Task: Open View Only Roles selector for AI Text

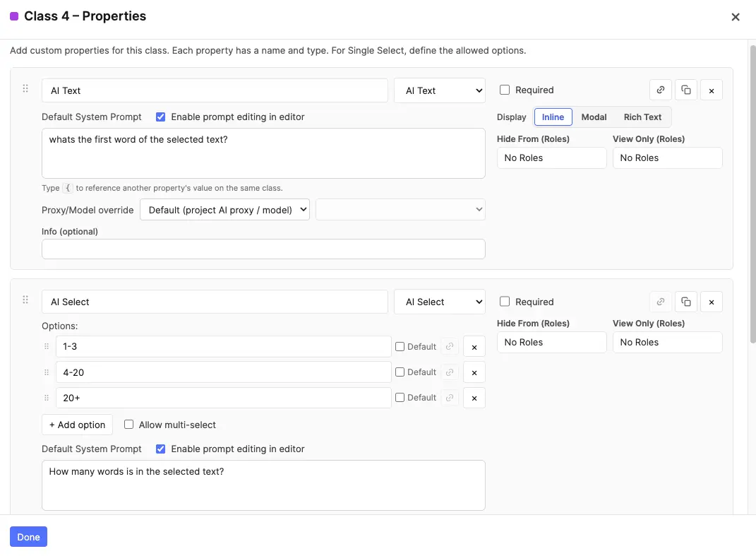Action: click(667, 158)
